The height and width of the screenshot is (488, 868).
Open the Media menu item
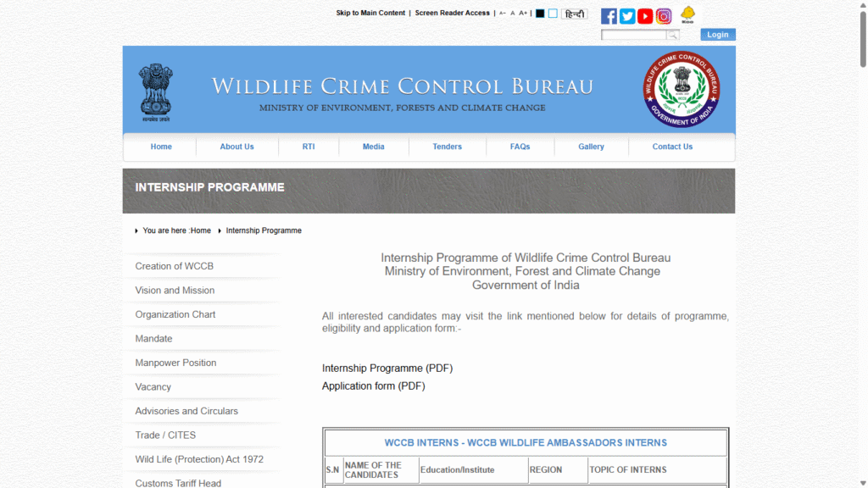click(x=373, y=147)
